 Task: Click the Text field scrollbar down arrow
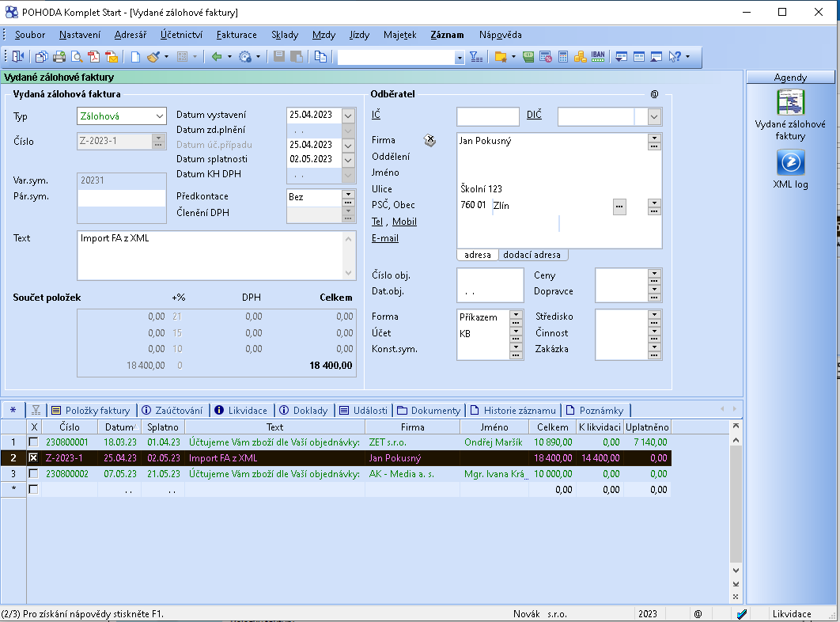348,273
